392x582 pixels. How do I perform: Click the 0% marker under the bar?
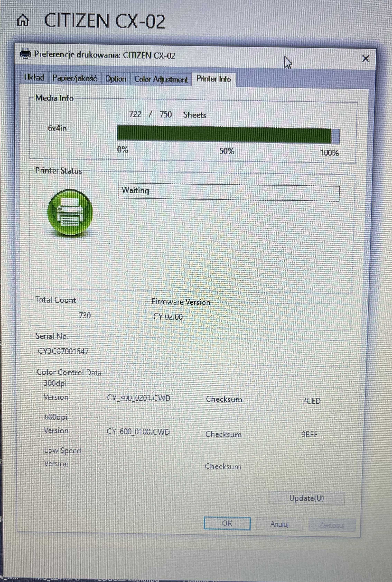pos(123,150)
